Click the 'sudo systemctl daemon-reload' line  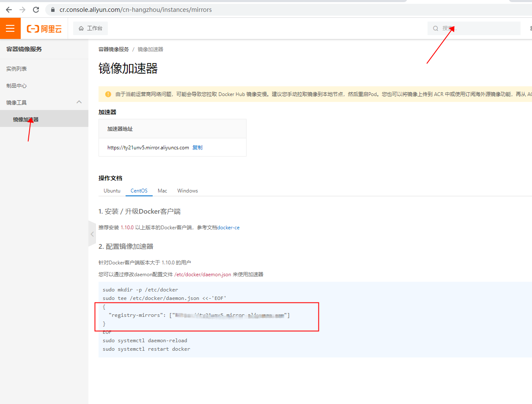coord(145,341)
